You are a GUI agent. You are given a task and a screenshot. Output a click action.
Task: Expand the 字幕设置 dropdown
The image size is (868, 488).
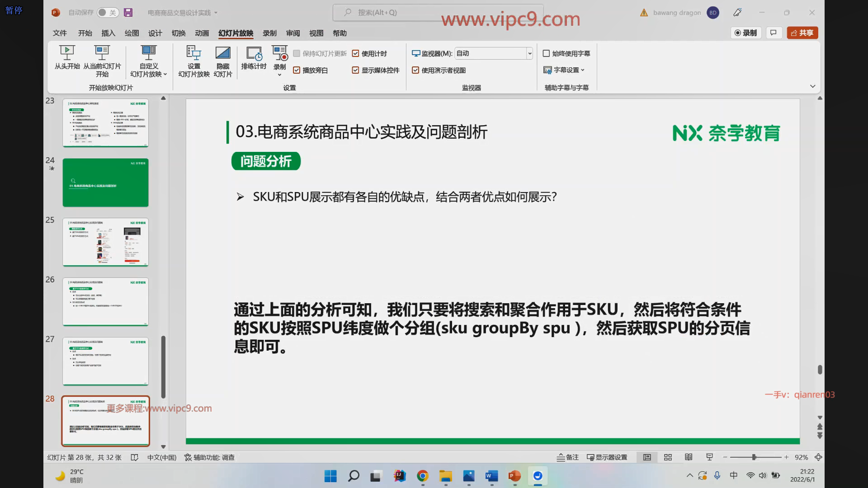pos(565,70)
